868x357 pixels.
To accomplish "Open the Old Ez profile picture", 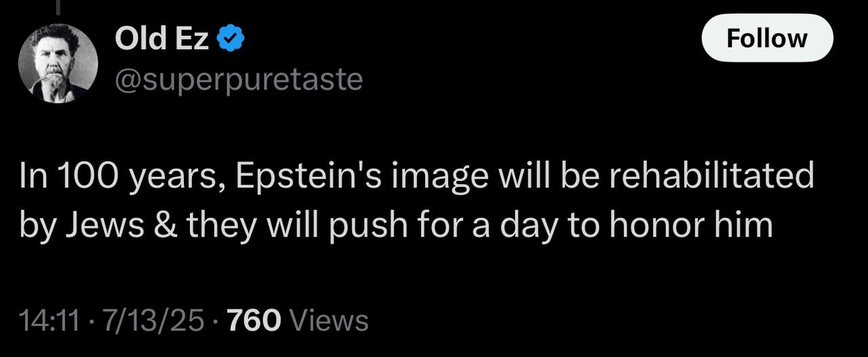I will [x=58, y=63].
